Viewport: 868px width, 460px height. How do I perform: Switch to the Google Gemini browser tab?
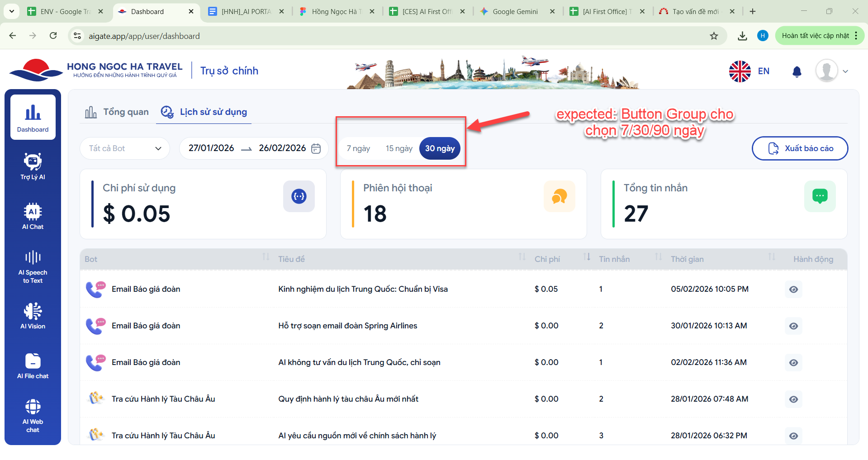[x=515, y=12]
